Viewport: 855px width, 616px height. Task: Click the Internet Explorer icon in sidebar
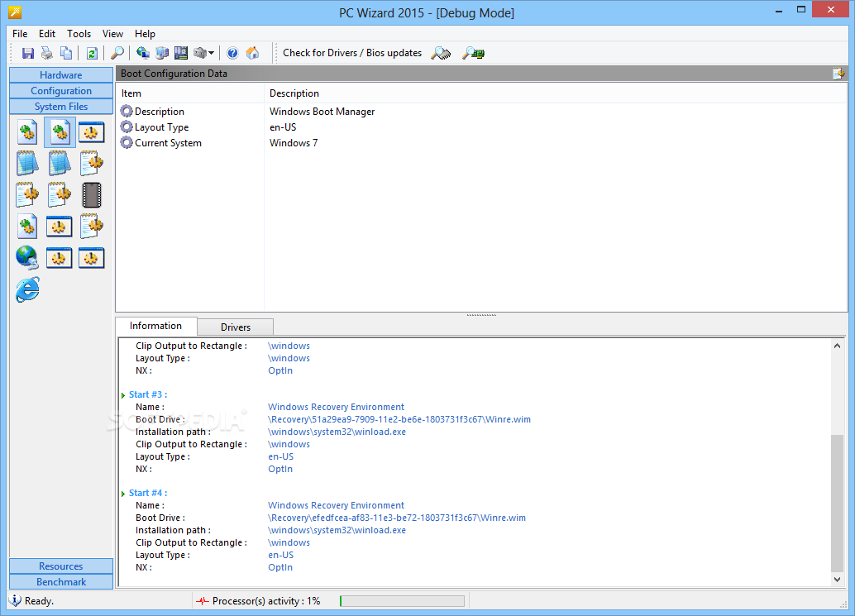pyautogui.click(x=27, y=289)
